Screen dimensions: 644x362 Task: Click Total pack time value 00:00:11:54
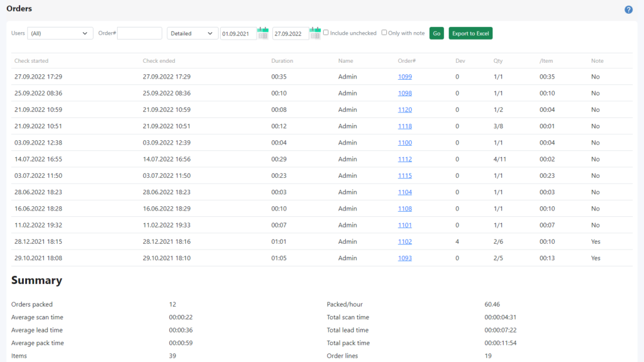[x=500, y=343]
